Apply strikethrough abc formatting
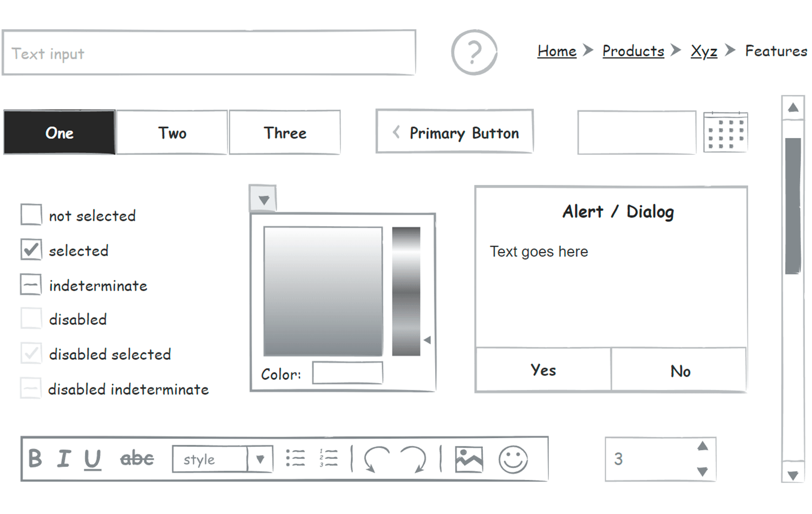Screen dimensions: 812x514 (137, 459)
